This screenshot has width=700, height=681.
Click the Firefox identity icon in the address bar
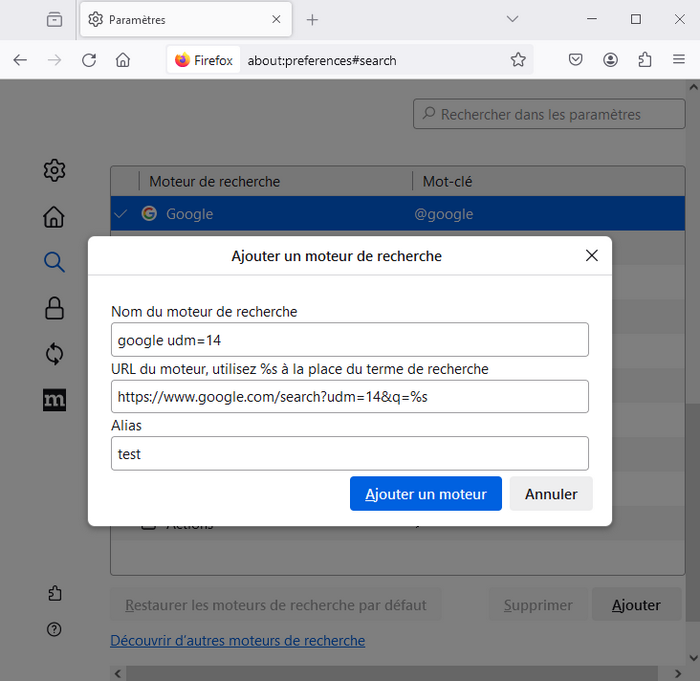point(204,60)
